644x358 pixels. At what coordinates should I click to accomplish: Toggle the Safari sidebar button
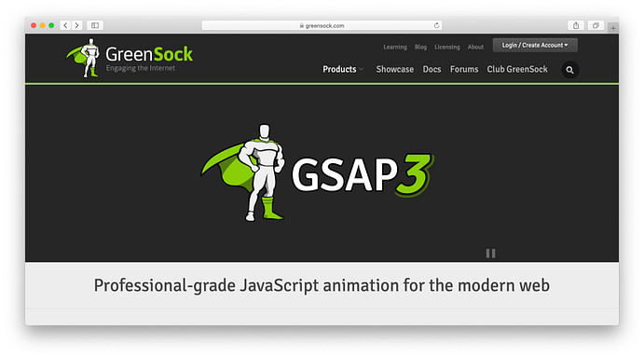coord(95,25)
